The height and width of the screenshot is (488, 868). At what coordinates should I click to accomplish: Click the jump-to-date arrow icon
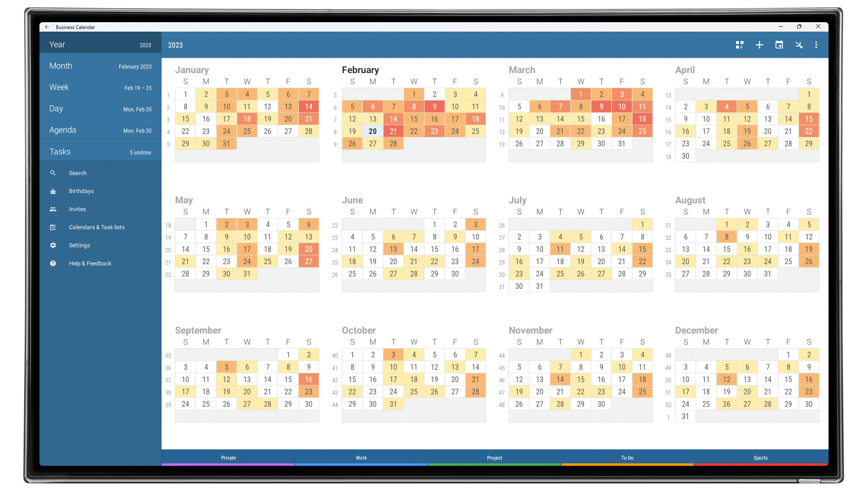799,45
